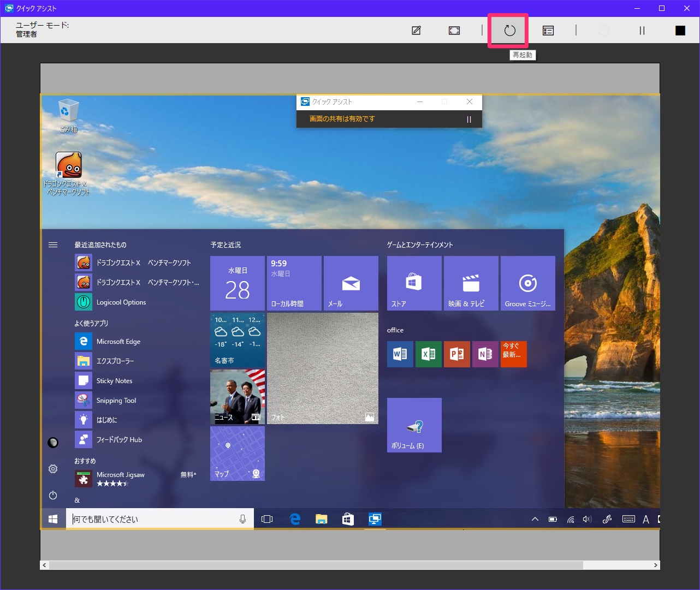Click the horizontal scrollbar thumb
Image resolution: width=700 pixels, height=590 pixels.
pyautogui.click(x=316, y=565)
